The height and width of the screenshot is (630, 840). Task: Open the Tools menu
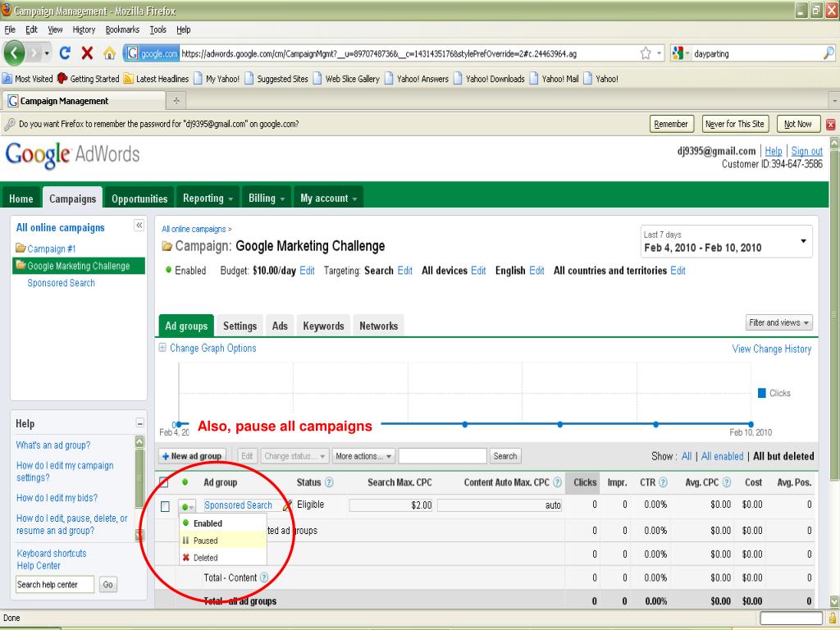[x=157, y=30]
